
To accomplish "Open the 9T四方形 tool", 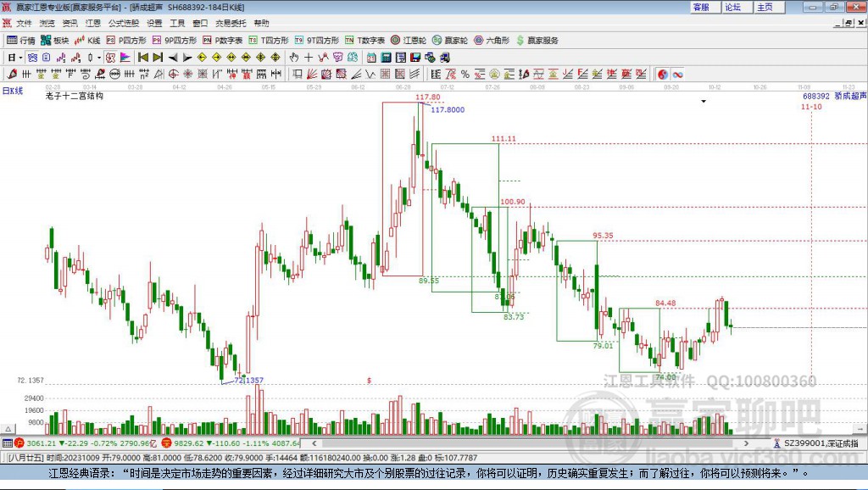I will pyautogui.click(x=317, y=41).
